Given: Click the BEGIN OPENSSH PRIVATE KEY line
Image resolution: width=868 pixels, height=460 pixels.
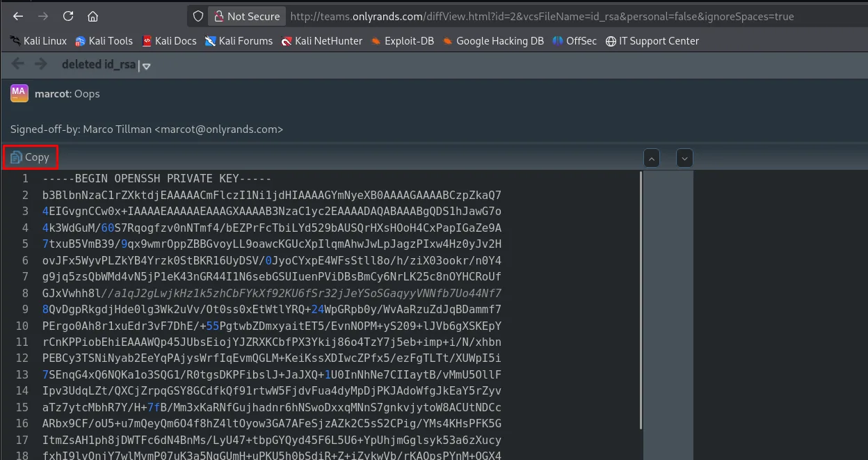Looking at the screenshot, I should coord(157,178).
